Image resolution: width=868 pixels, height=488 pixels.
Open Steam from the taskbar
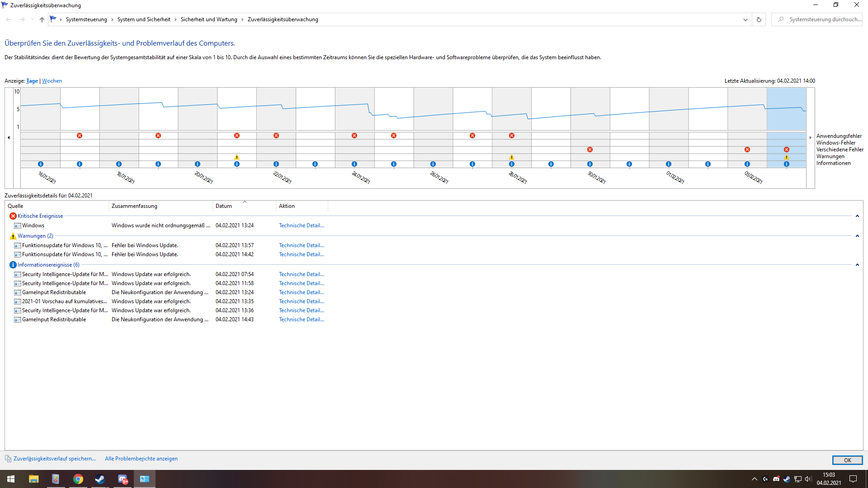point(100,479)
